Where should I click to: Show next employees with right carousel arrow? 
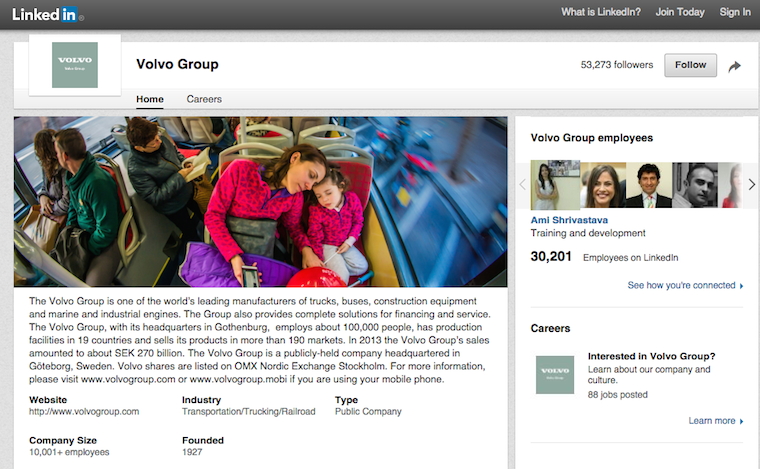tap(751, 185)
